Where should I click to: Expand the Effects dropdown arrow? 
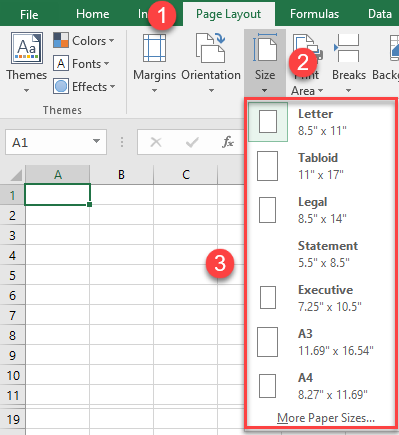click(112, 87)
